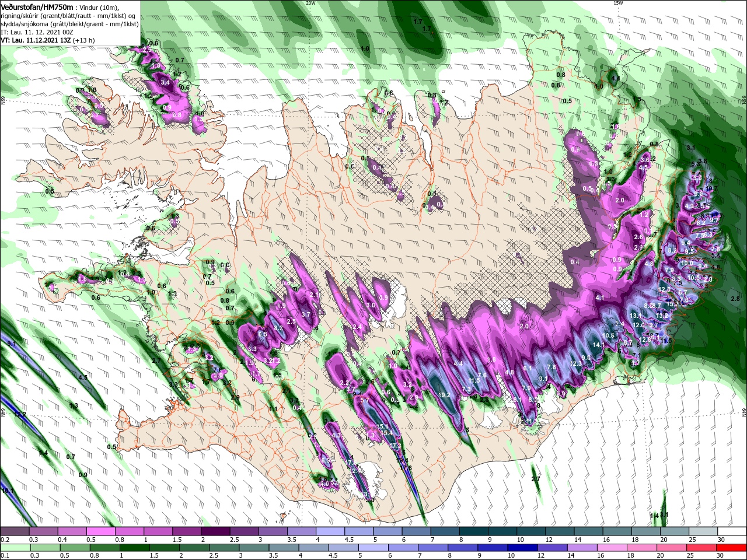
Task: Pick the red lower legend swatch at 30
Action: point(732,548)
